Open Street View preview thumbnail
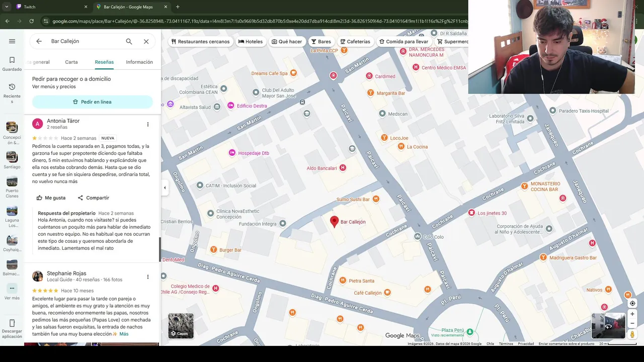The height and width of the screenshot is (362, 644). [608, 326]
